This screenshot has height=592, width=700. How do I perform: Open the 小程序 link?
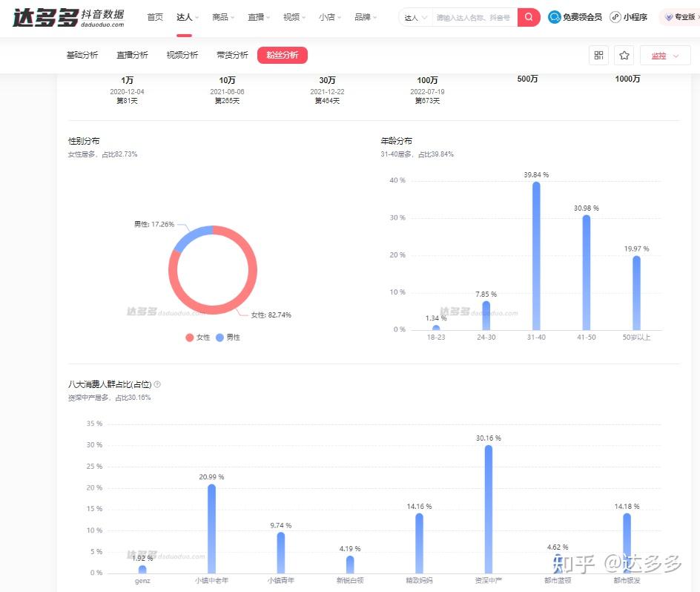[635, 17]
